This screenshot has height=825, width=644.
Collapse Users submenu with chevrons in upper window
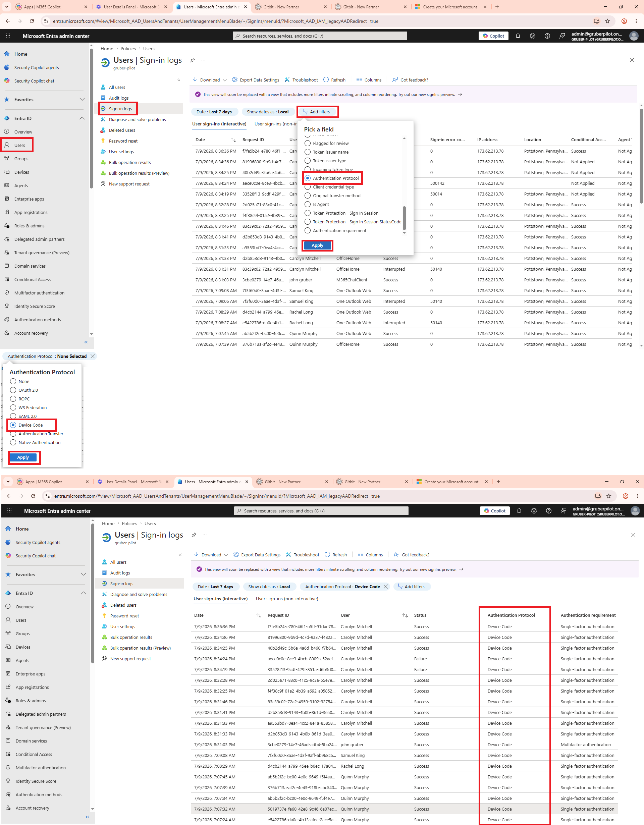tap(179, 80)
